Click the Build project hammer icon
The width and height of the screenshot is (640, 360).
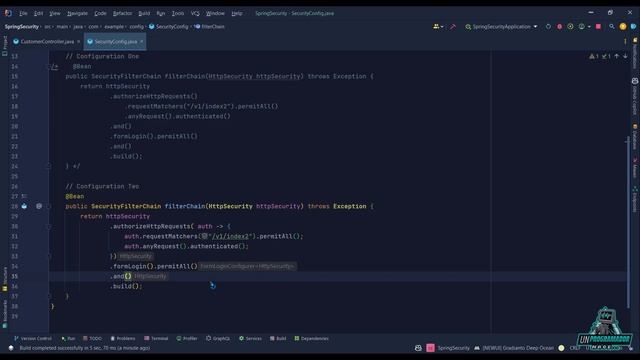(453, 27)
